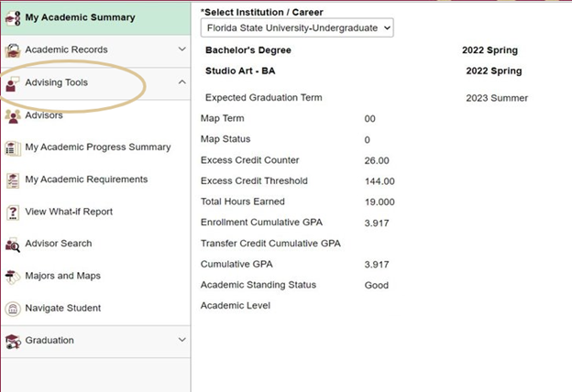Click the My Academic Summary icon
The image size is (572, 392).
coord(13,18)
